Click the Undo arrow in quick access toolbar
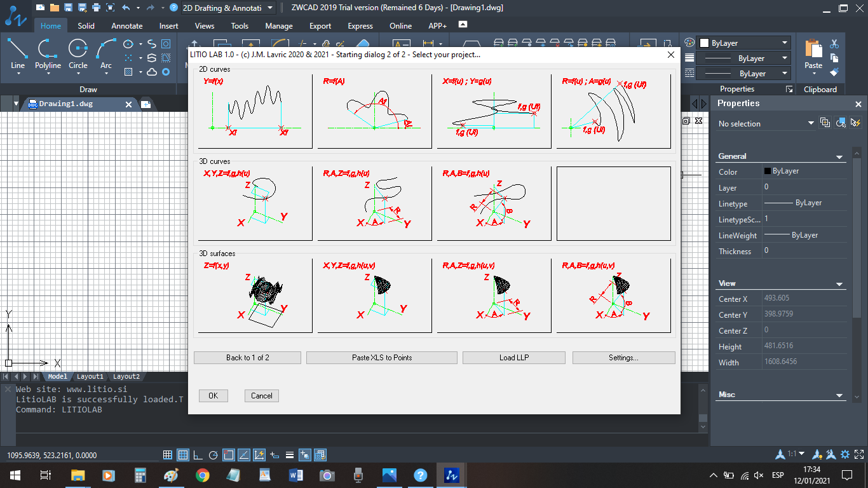868x488 pixels. [x=126, y=8]
